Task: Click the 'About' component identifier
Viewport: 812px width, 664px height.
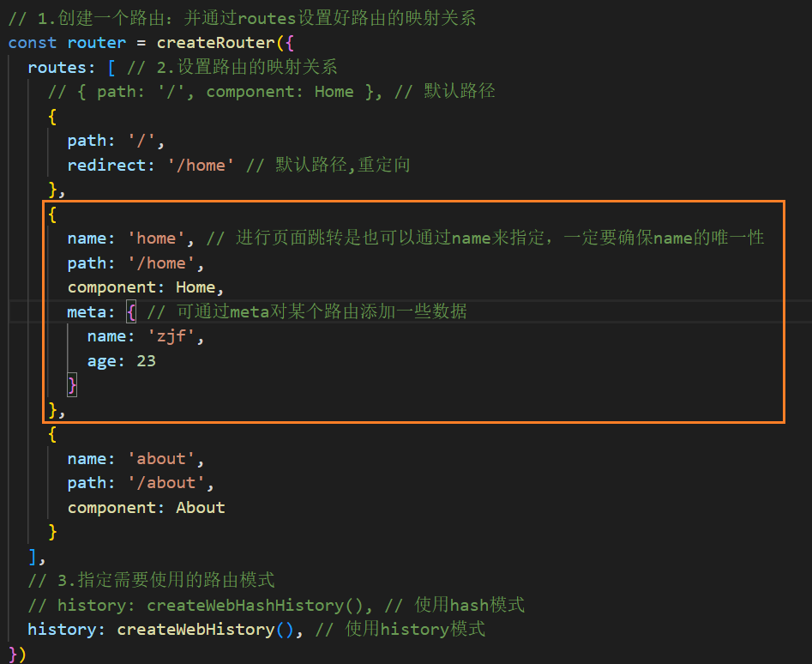Action: click(x=201, y=508)
